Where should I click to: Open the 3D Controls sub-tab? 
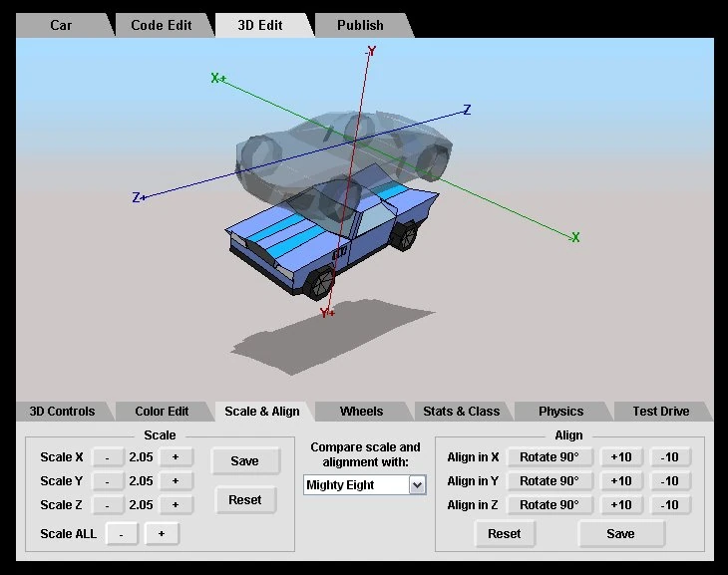62,412
